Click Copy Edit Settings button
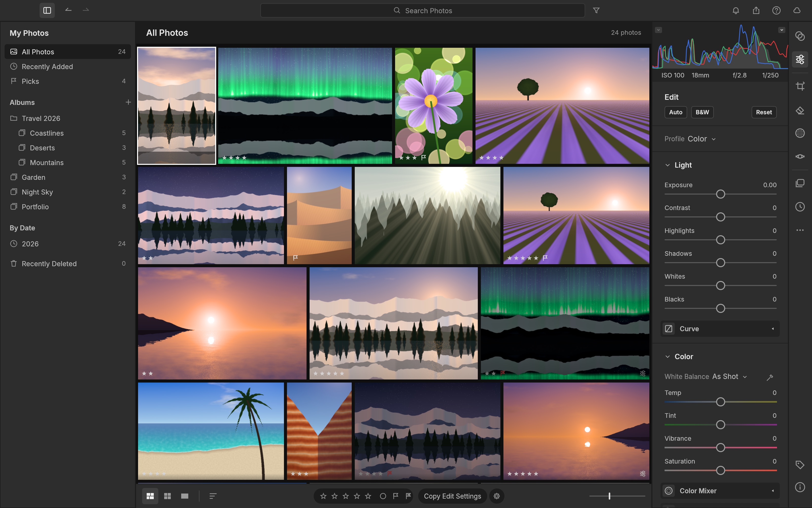This screenshot has width=812, height=508. (x=452, y=496)
